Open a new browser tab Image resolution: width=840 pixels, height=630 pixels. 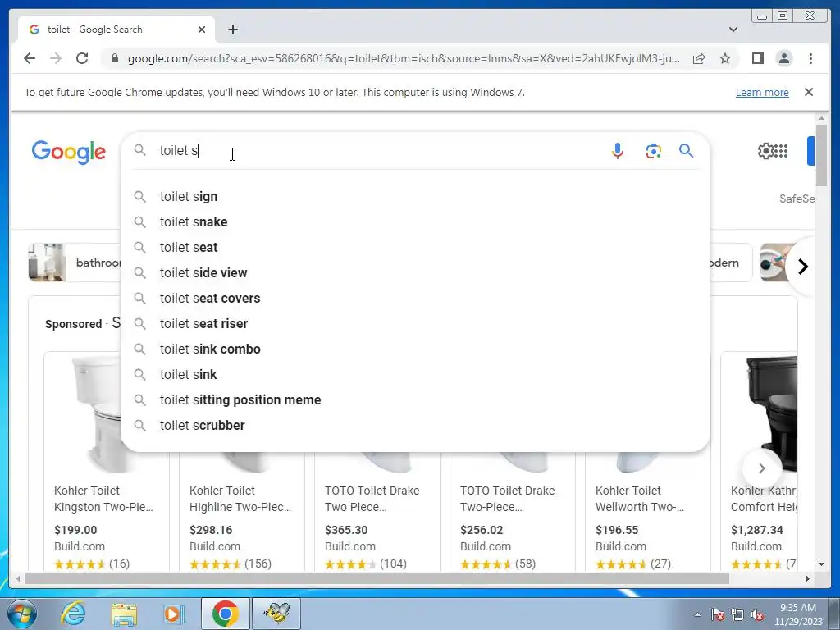click(232, 30)
